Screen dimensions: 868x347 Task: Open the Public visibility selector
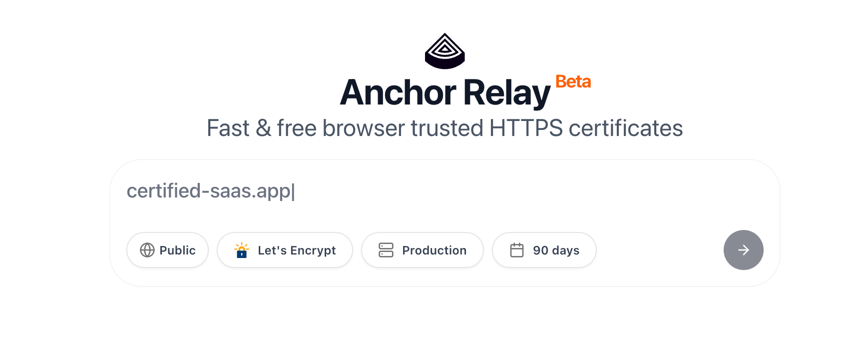click(x=167, y=250)
